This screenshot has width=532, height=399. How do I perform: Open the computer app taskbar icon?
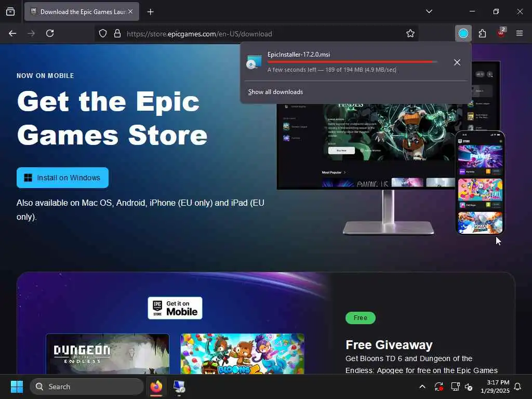click(179, 387)
